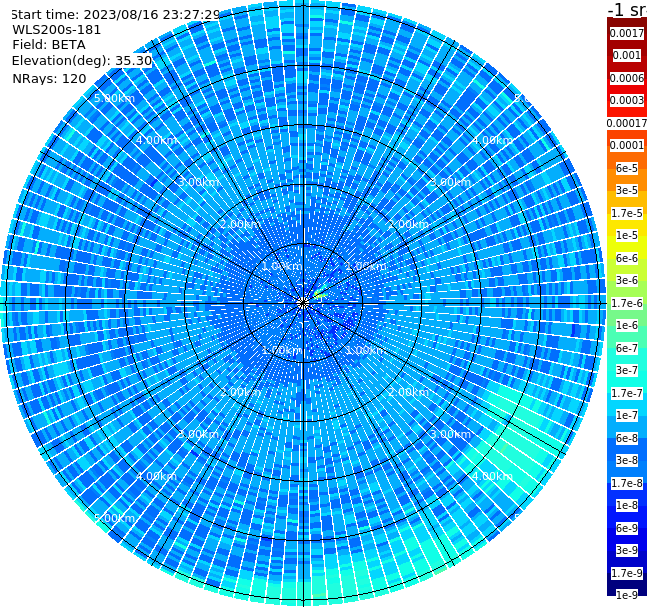The height and width of the screenshot is (607, 647).
Task: Select the 0.0001 colorbar tick label
Action: 627,145
